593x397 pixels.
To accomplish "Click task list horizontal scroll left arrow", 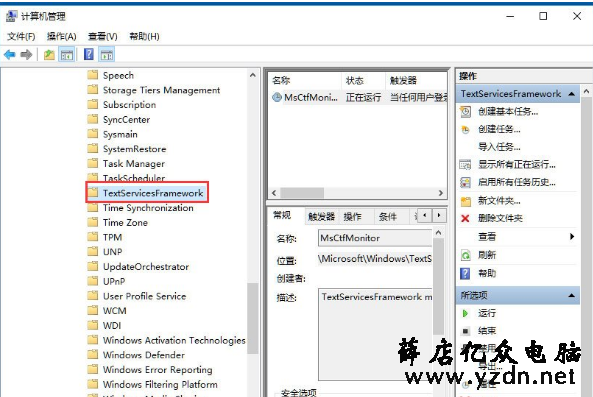I will pyautogui.click(x=274, y=193).
